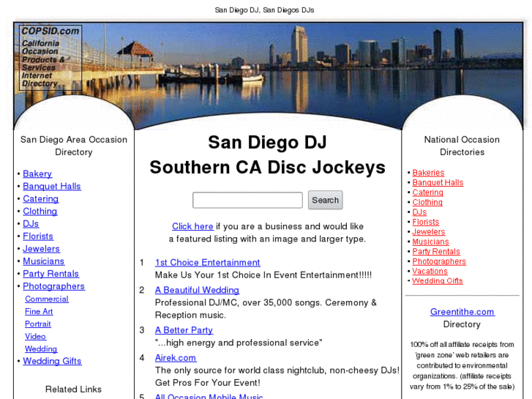Open the A Better Party listing
Screen dimensions: 532x399
click(184, 330)
